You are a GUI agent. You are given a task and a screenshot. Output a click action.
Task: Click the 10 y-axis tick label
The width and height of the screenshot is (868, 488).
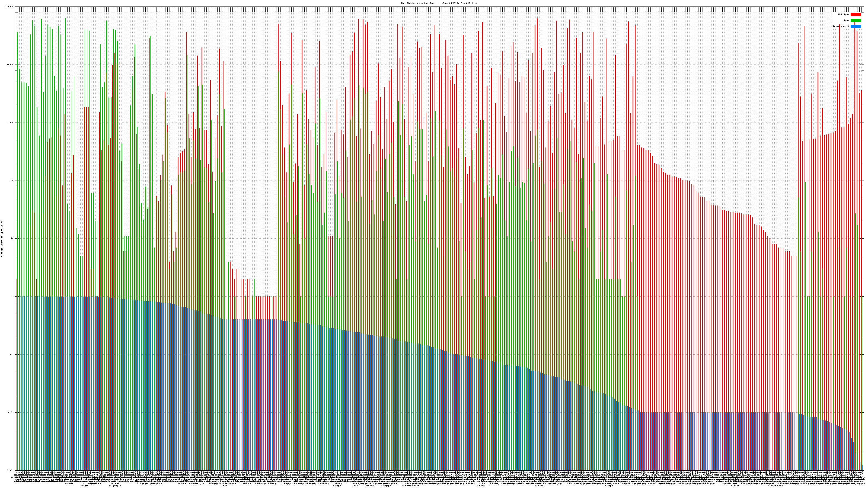click(x=12, y=239)
